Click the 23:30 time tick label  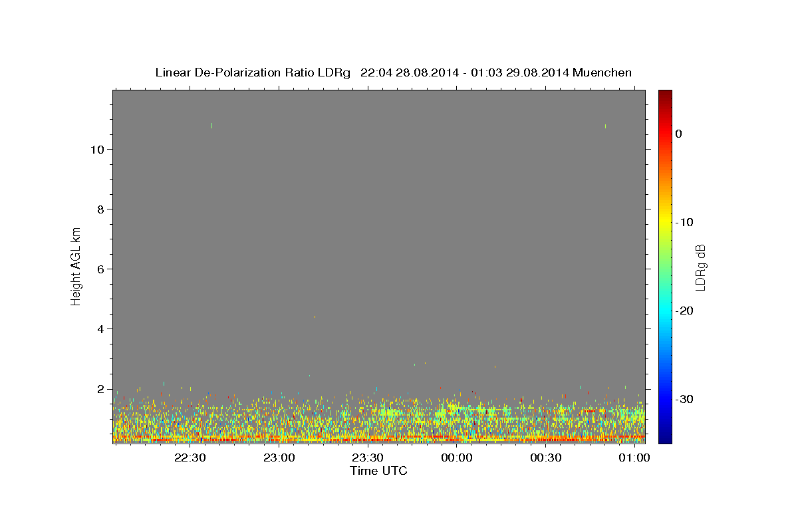[368, 458]
